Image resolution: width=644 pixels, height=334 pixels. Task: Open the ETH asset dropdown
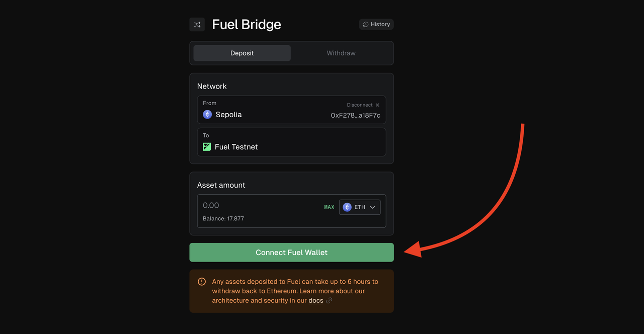[360, 207]
